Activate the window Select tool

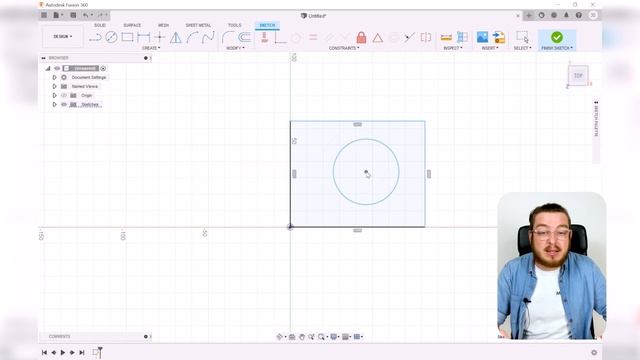tap(522, 37)
